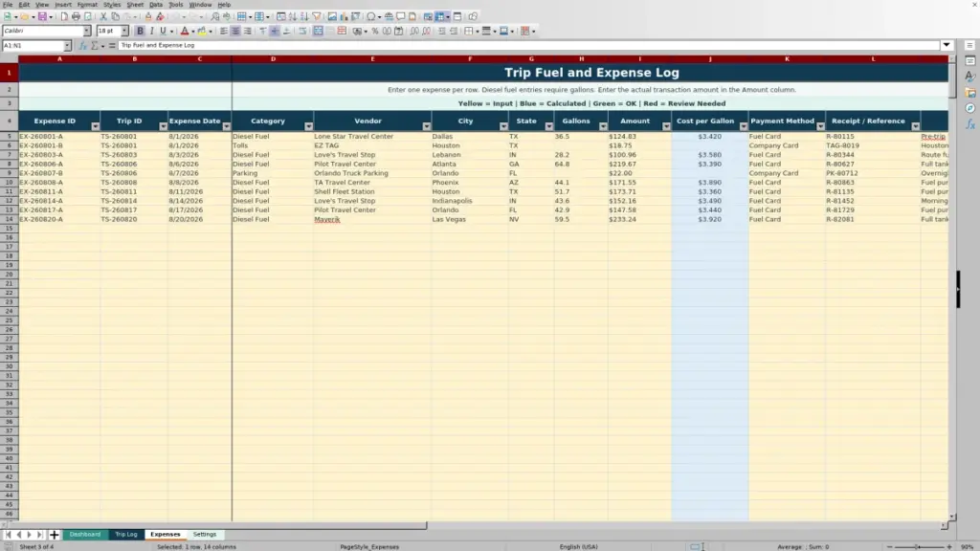Image resolution: width=980 pixels, height=551 pixels.
Task: Toggle Bold formatting
Action: click(x=140, y=32)
